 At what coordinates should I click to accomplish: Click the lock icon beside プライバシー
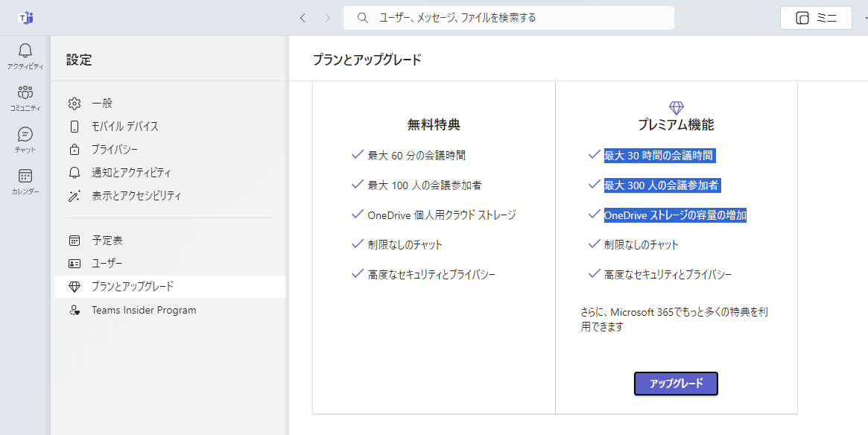75,150
